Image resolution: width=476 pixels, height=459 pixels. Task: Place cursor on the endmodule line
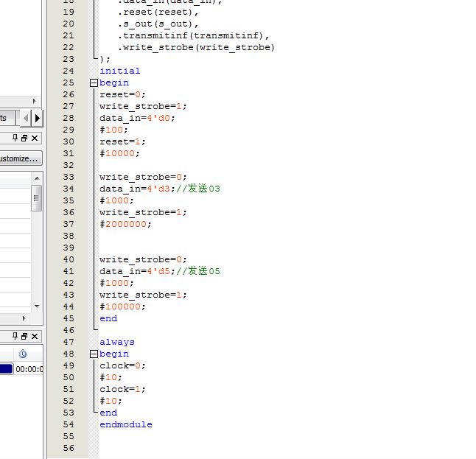tap(126, 424)
